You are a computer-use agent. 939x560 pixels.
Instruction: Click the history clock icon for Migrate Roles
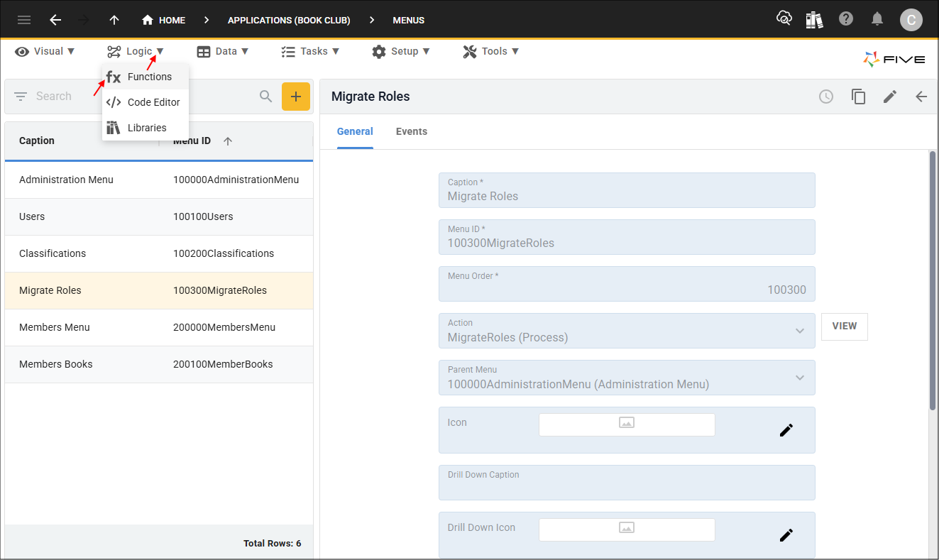826,97
